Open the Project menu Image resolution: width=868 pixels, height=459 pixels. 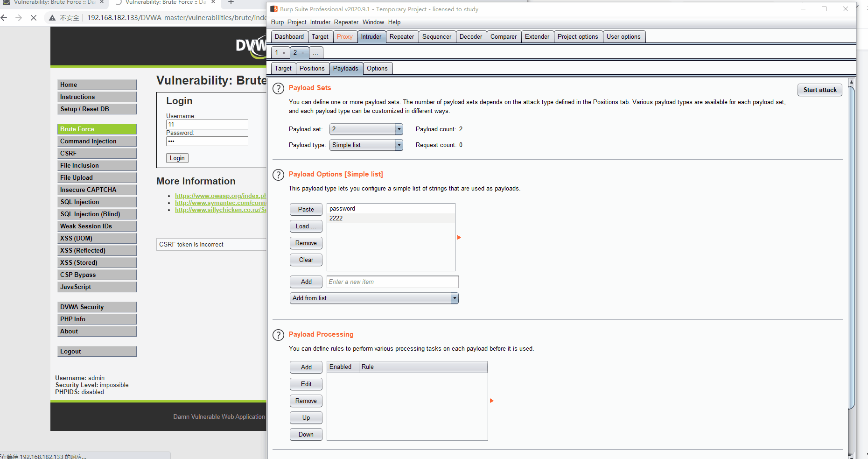pyautogui.click(x=297, y=22)
